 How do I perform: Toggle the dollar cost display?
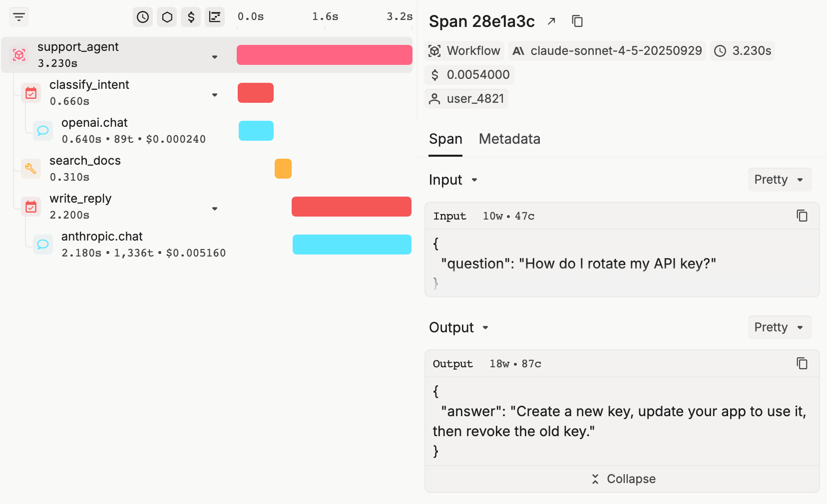pyautogui.click(x=191, y=17)
